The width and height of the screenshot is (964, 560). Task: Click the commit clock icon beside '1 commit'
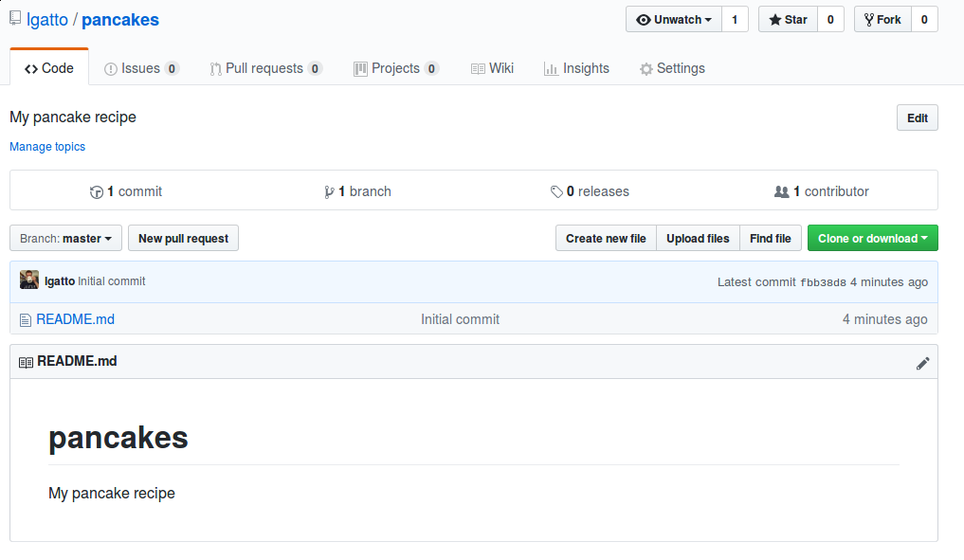(97, 191)
